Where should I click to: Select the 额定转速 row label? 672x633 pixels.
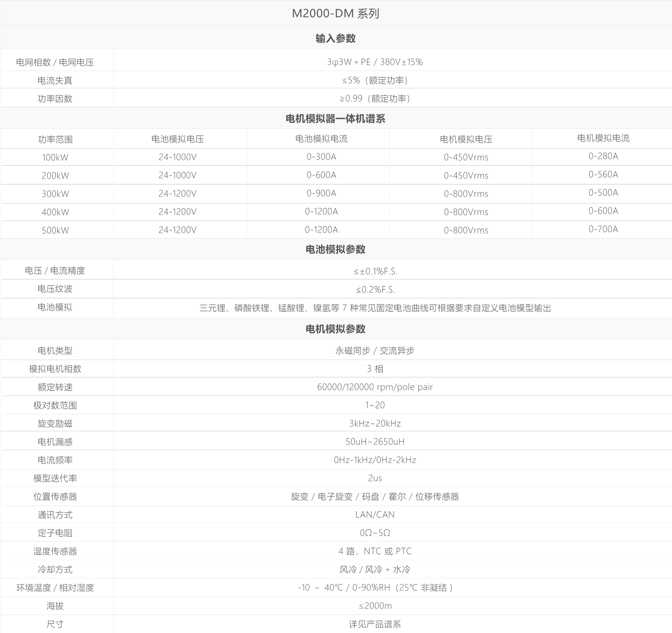coord(55,387)
